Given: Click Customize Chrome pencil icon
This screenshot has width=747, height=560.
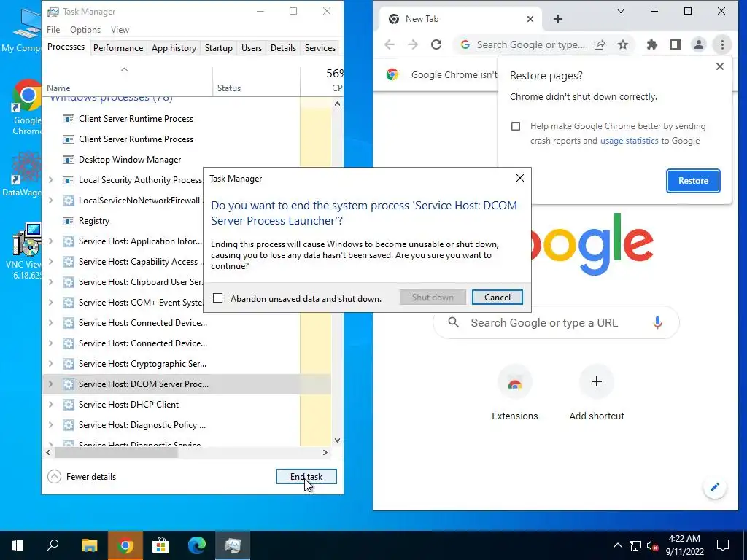Looking at the screenshot, I should [714, 487].
